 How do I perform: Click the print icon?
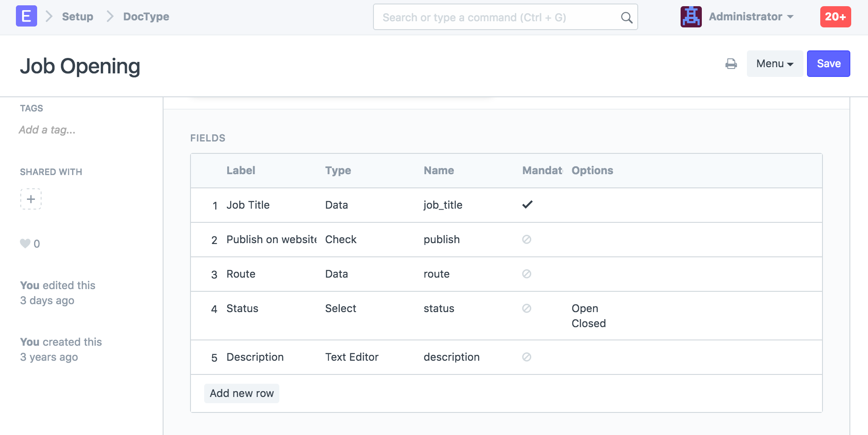tap(731, 64)
